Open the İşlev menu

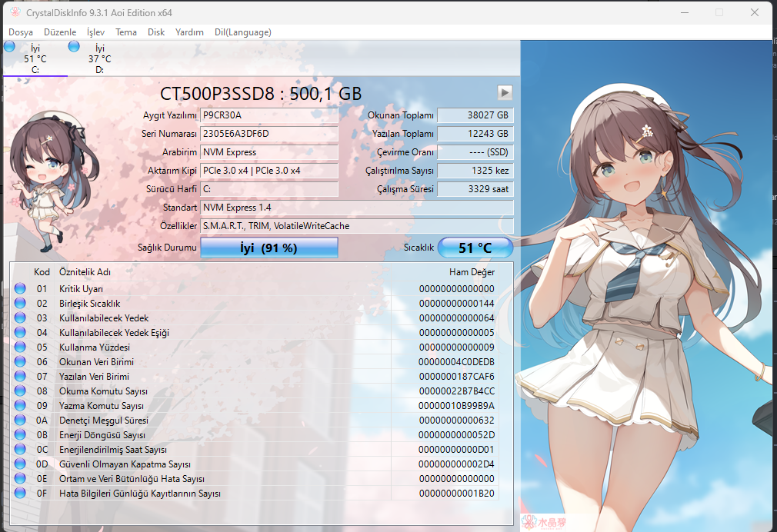tap(95, 32)
